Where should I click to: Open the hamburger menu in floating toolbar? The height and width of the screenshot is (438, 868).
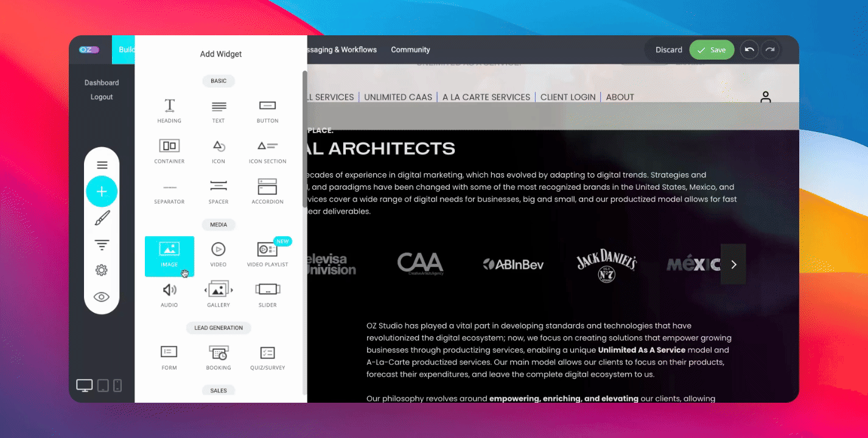(x=102, y=165)
